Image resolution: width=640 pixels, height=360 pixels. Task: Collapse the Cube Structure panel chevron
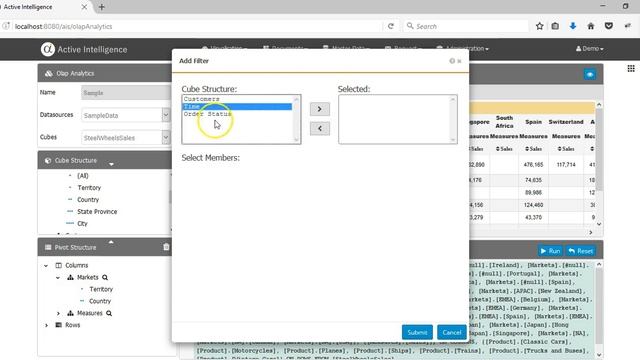(x=111, y=164)
